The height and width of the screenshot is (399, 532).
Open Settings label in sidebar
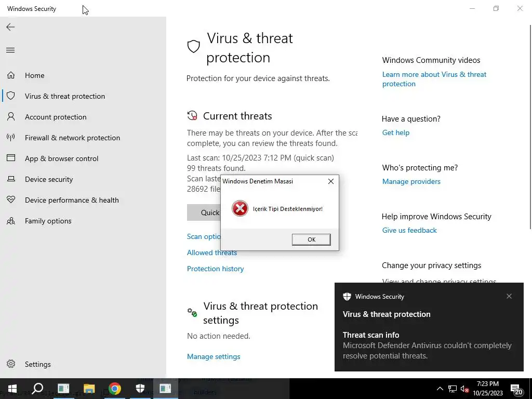click(x=37, y=364)
